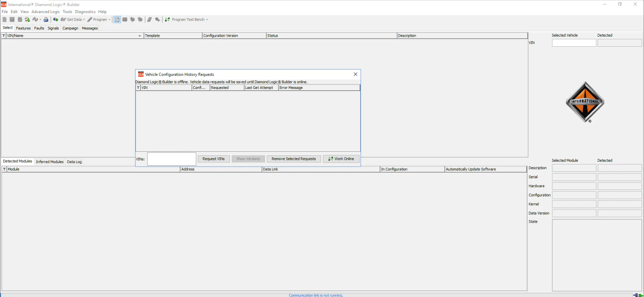The image size is (644, 297).
Task: Switch to the Signals tab
Action: click(53, 28)
